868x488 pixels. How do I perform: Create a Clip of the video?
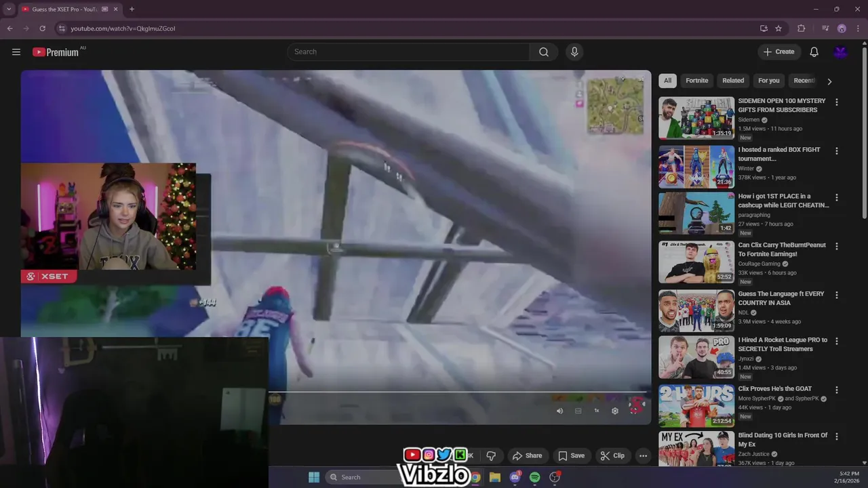point(612,455)
